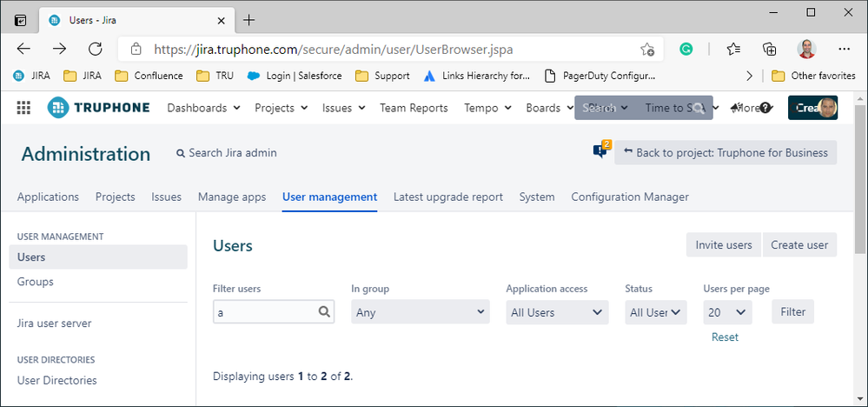This screenshot has height=407, width=868.
Task: Switch to the Manage apps tab
Action: (x=232, y=197)
